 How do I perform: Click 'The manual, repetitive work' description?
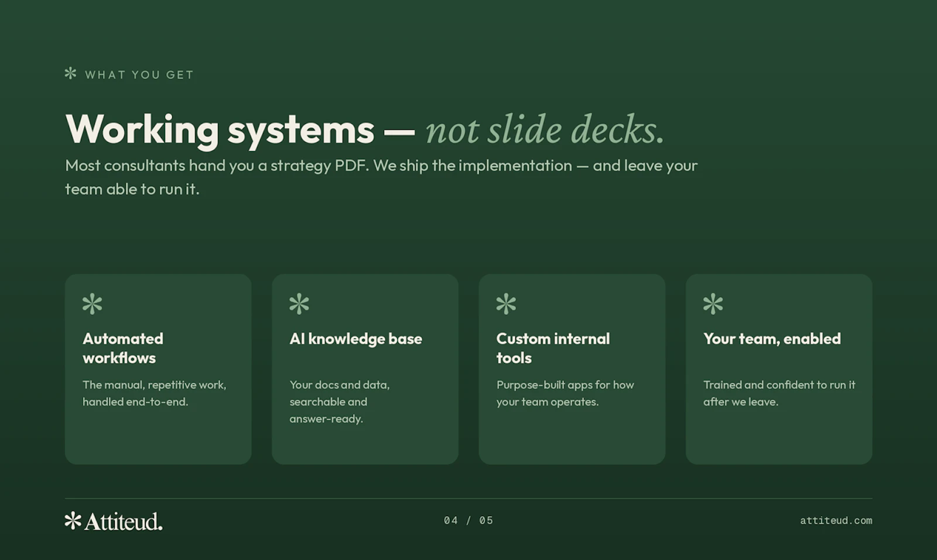tap(155, 393)
